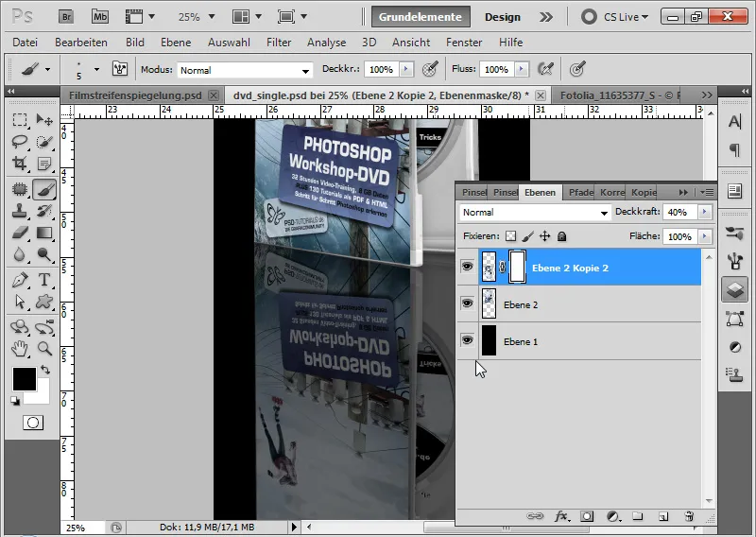Open brush preset picker
The height and width of the screenshot is (537, 756).
[96, 69]
